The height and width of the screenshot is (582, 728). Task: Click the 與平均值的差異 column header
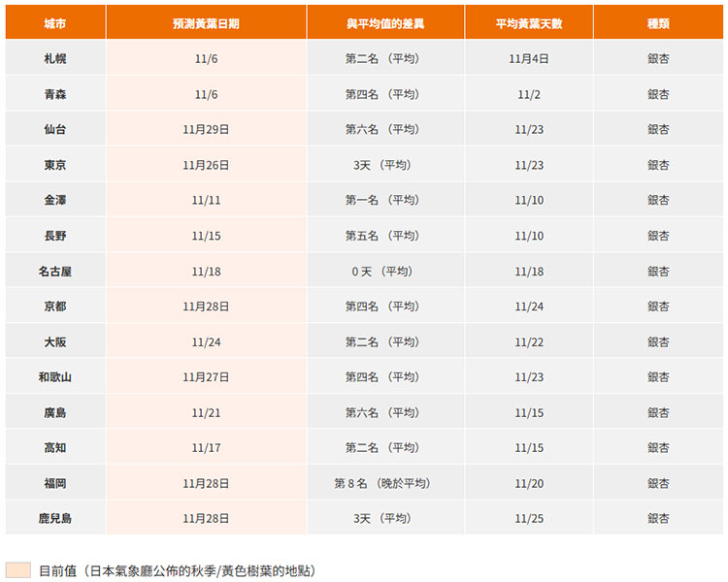pos(385,22)
